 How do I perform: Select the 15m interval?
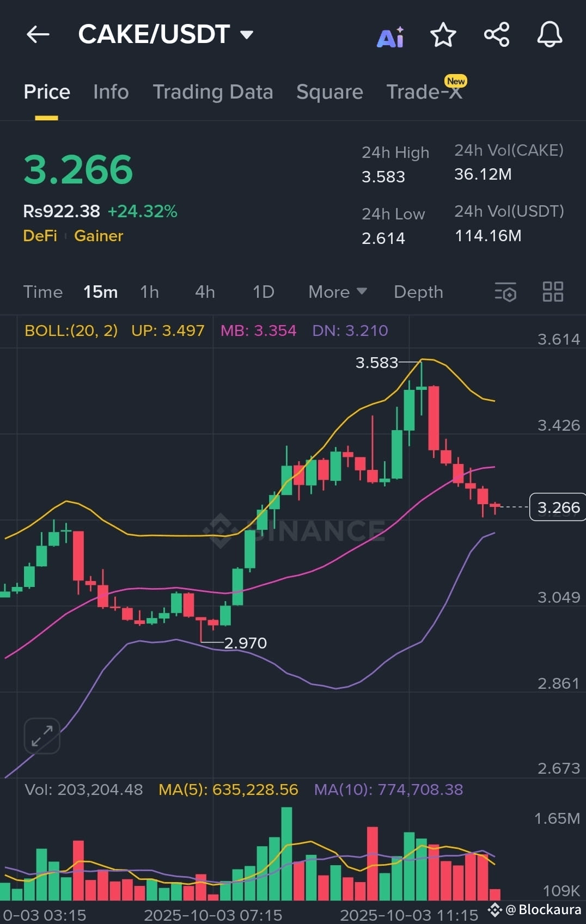[x=100, y=292]
